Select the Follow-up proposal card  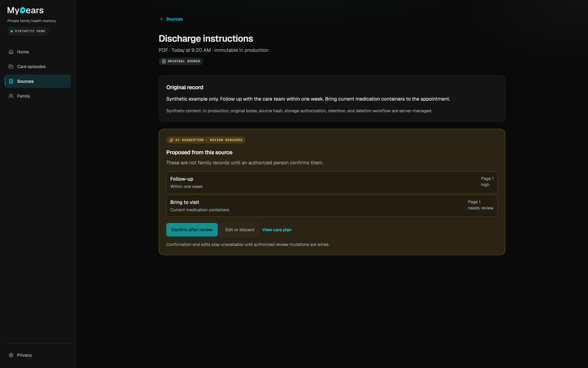[x=332, y=182]
